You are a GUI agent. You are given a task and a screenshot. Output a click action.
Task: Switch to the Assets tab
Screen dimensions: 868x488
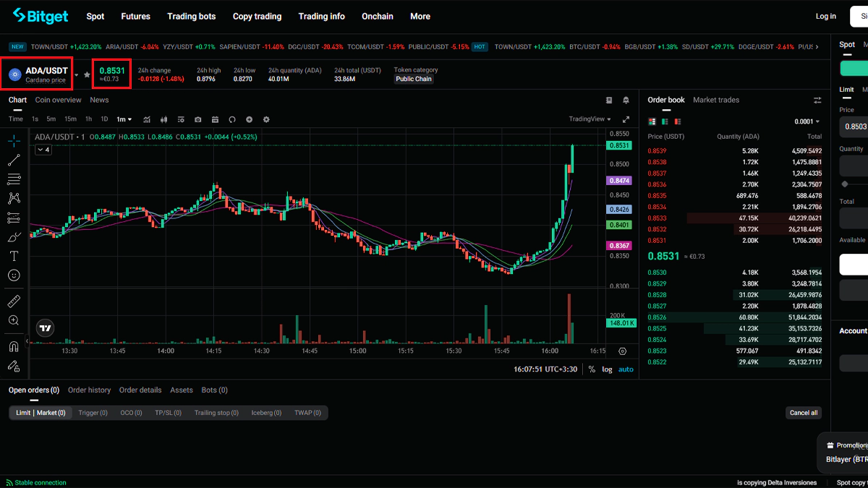(x=182, y=390)
